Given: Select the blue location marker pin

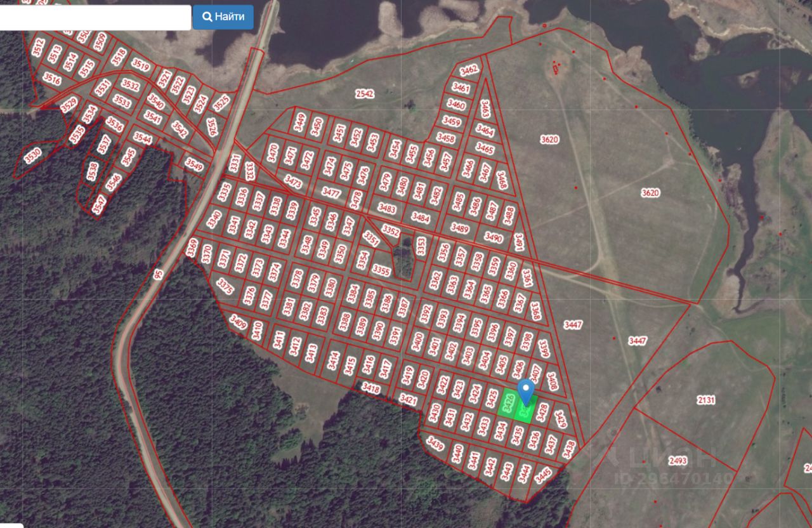Looking at the screenshot, I should (x=525, y=391).
